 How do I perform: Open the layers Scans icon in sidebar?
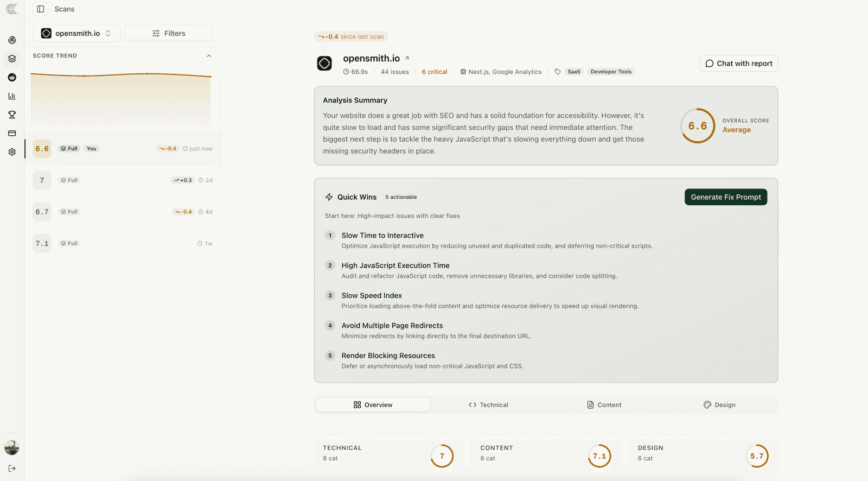point(12,59)
